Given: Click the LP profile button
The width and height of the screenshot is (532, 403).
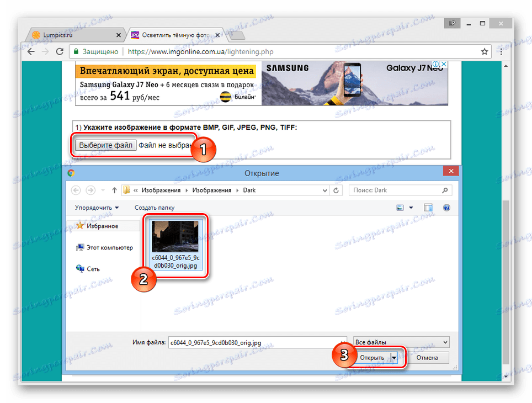Looking at the screenshot, I should point(452,23).
